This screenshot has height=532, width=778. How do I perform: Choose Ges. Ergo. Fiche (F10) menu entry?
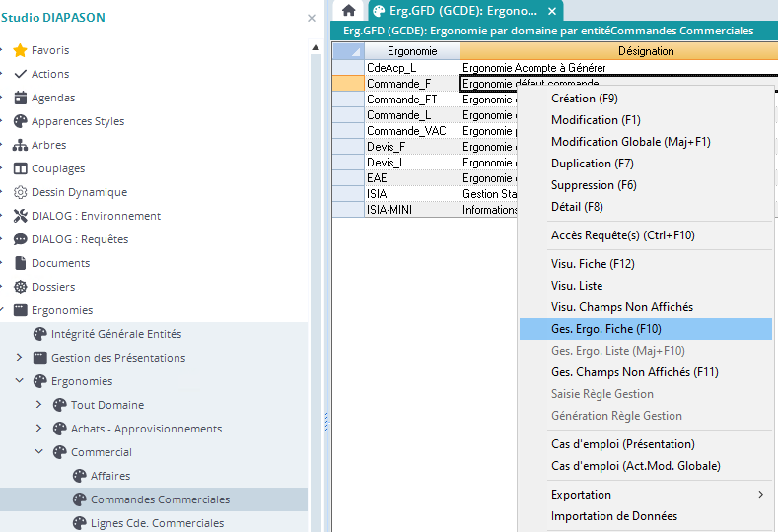click(605, 329)
